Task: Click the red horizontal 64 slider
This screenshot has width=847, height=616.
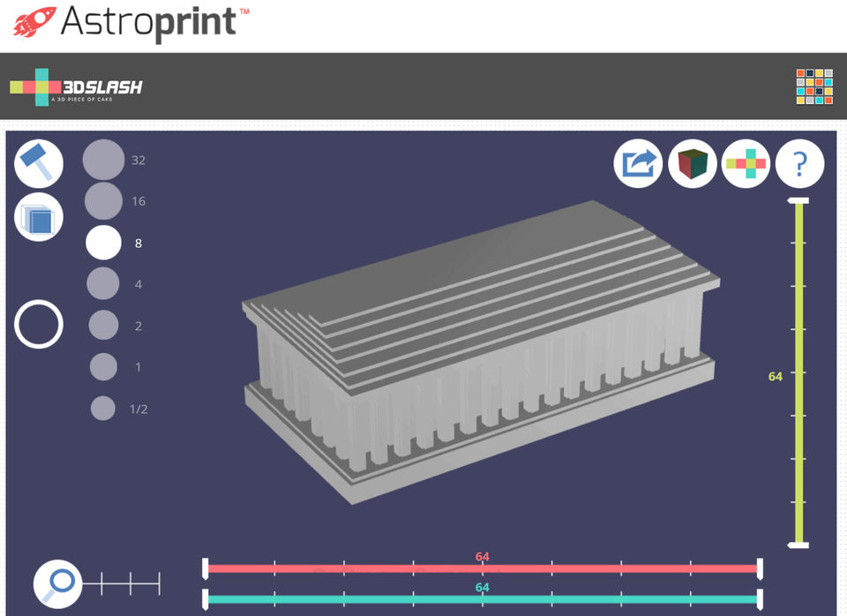Action: tap(483, 568)
